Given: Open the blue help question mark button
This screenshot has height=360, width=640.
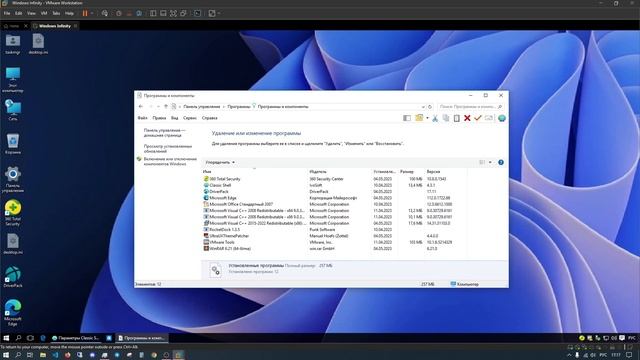Looking at the screenshot, I should click(501, 162).
